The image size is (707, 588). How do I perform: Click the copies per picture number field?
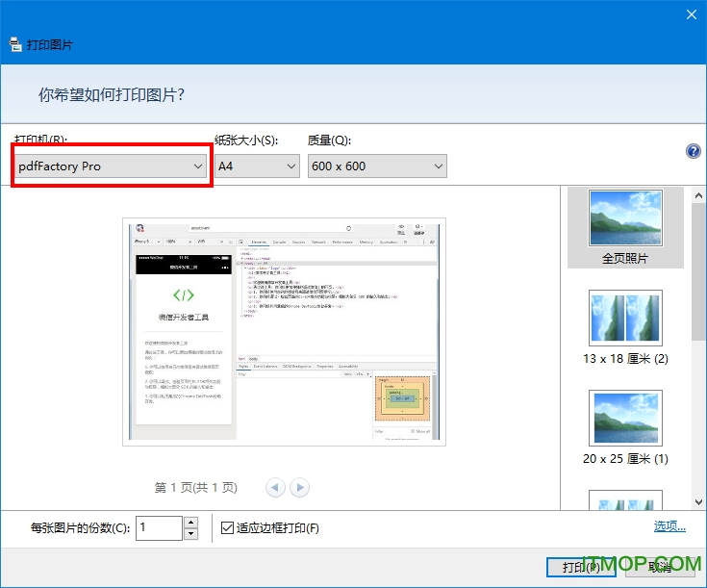[x=158, y=527]
